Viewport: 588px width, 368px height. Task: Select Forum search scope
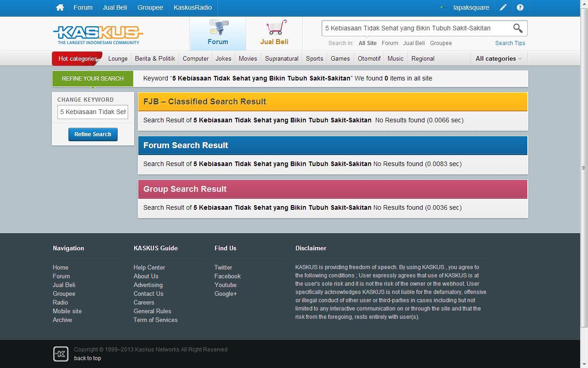pos(390,43)
